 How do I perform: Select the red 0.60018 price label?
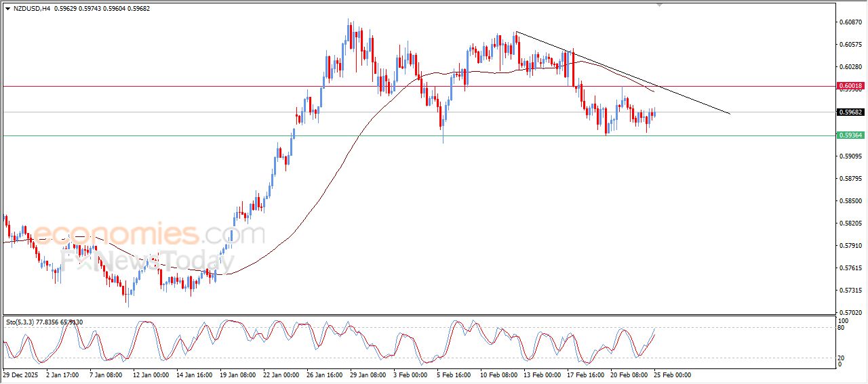[x=850, y=86]
